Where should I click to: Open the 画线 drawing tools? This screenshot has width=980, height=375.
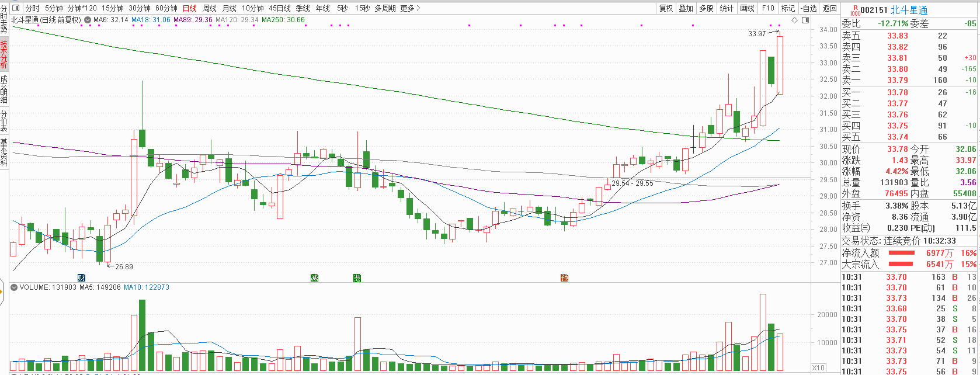coord(748,9)
